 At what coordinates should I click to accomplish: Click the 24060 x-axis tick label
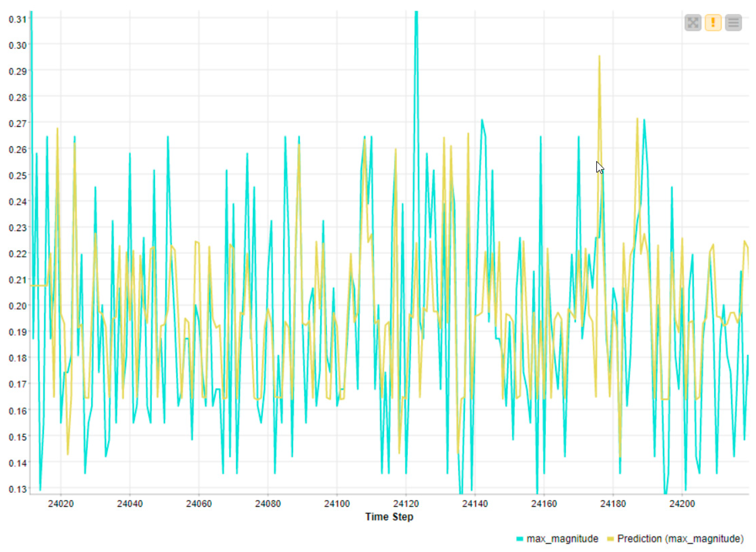point(199,504)
